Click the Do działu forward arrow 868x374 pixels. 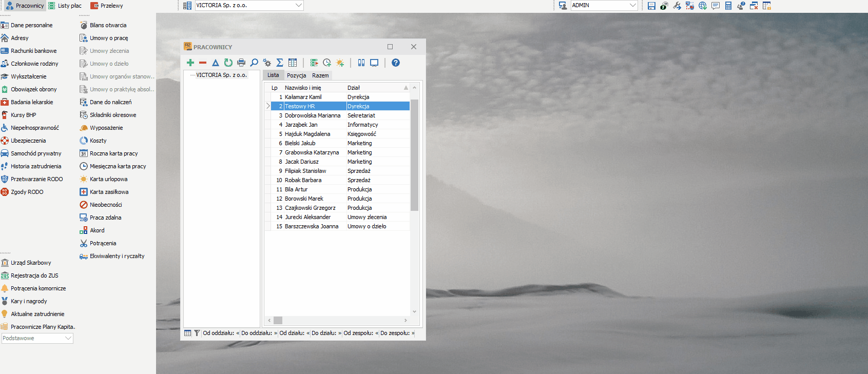coord(340,333)
